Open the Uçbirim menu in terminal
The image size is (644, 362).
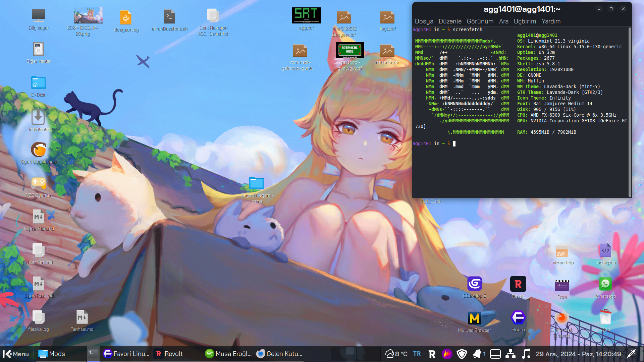click(525, 21)
